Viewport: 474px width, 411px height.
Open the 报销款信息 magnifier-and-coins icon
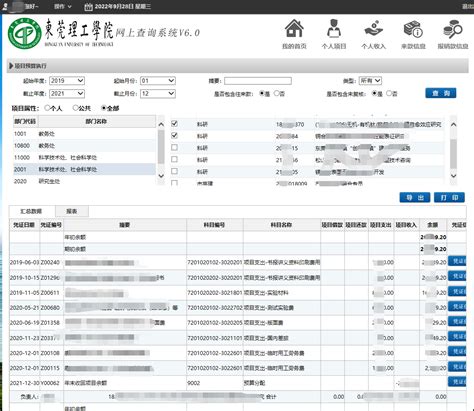click(453, 29)
